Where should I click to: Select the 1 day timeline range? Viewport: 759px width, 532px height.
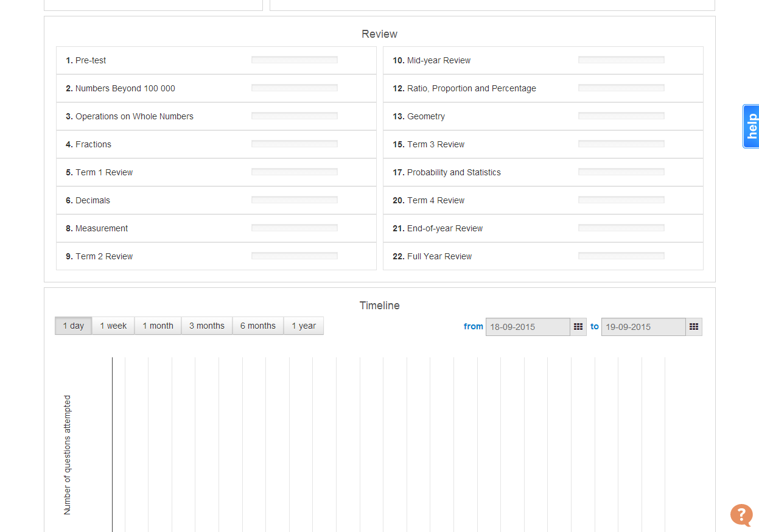(74, 326)
